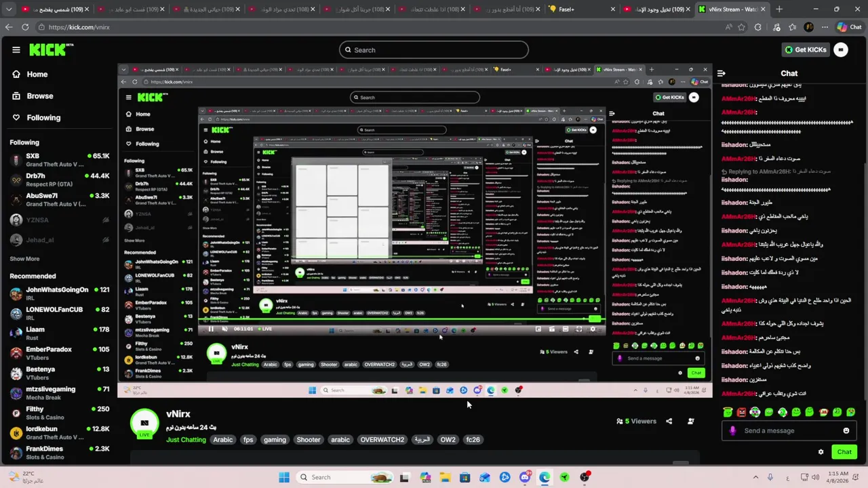Reload the page with refresh icon

click(26, 27)
